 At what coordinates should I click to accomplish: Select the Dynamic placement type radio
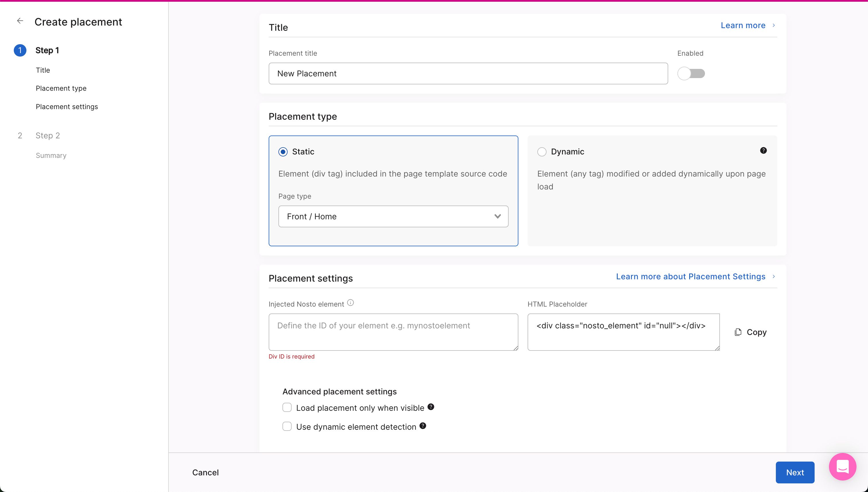click(542, 152)
